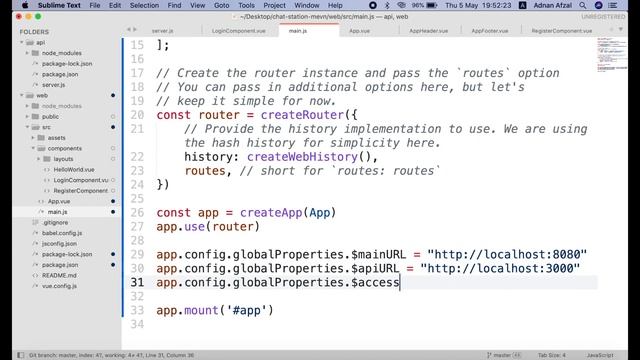Collapse the web folder

click(x=22, y=96)
